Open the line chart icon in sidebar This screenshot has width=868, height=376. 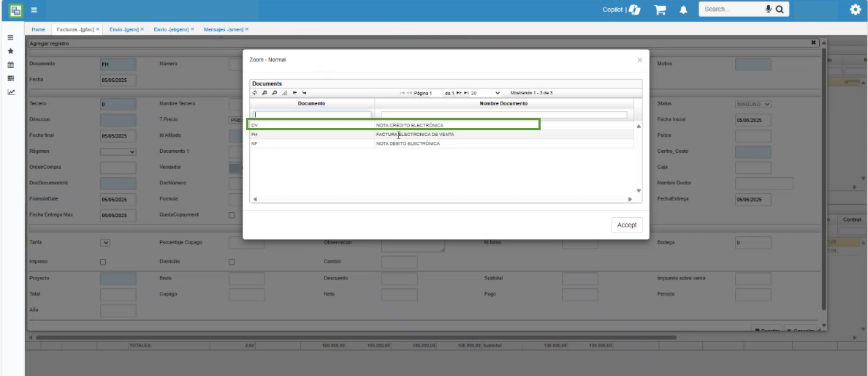click(11, 92)
